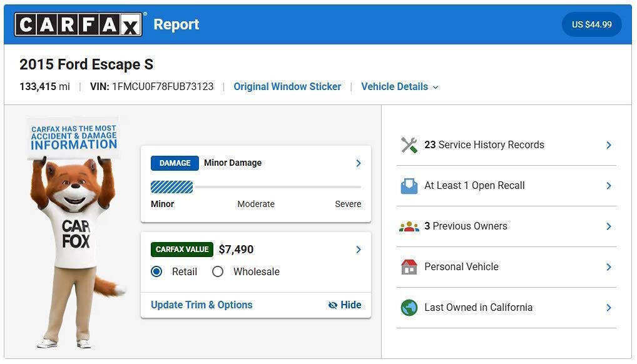
Task: Select the Wholesale value radio button
Action: [218, 271]
